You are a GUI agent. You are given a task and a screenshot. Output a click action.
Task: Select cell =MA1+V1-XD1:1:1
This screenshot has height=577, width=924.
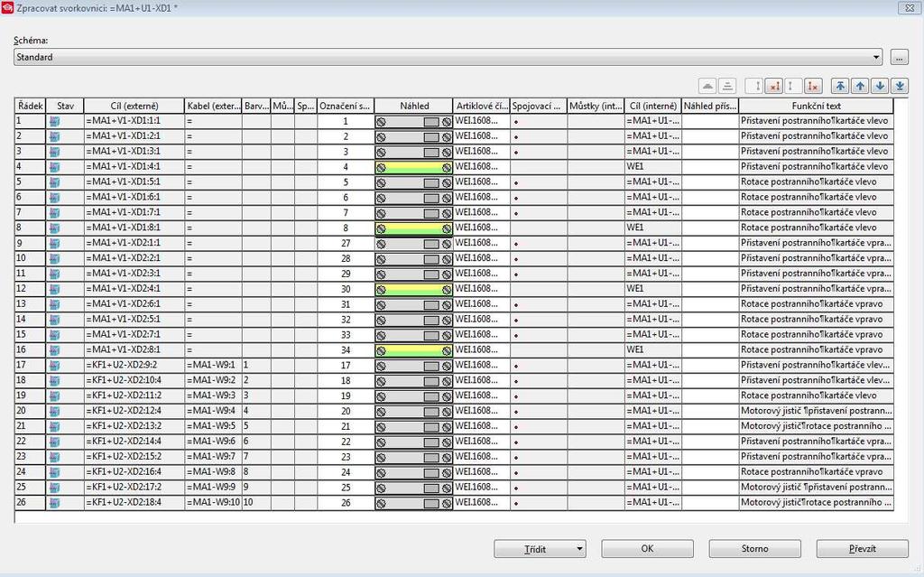pos(134,121)
